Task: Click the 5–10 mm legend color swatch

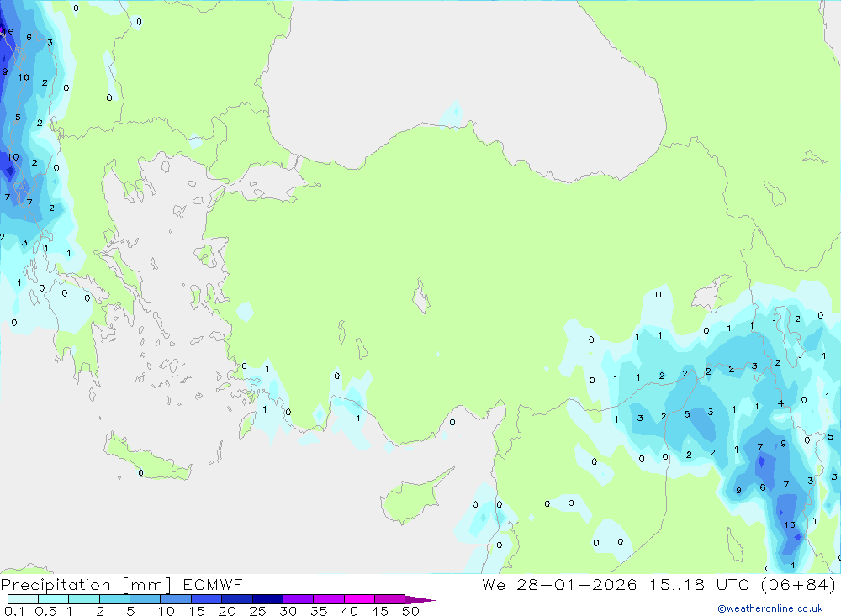Action: (145, 599)
